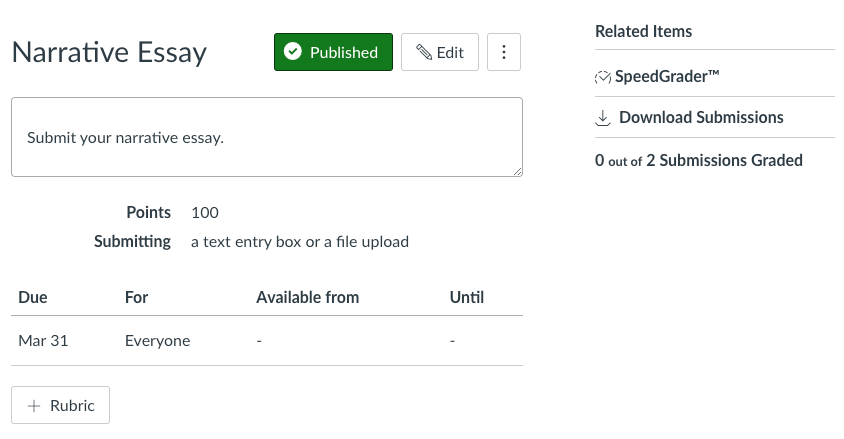This screenshot has width=844, height=439.
Task: Click inside the assignment description text box
Action: [267, 137]
